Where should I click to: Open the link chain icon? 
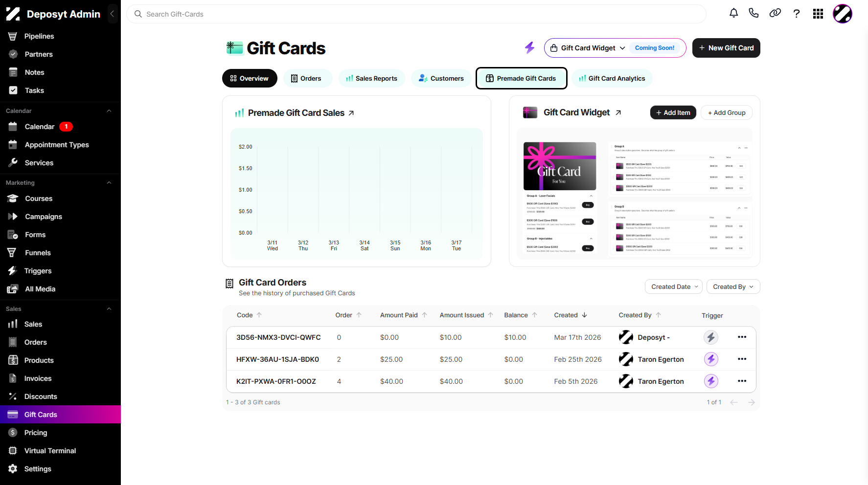[775, 13]
